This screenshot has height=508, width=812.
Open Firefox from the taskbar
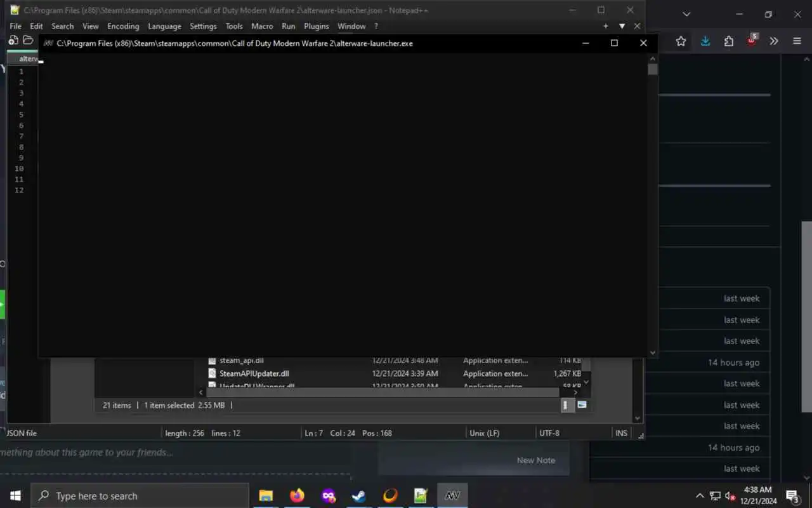tap(297, 496)
